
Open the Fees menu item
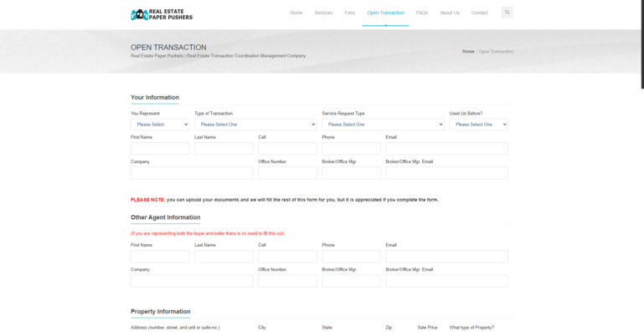click(x=349, y=13)
